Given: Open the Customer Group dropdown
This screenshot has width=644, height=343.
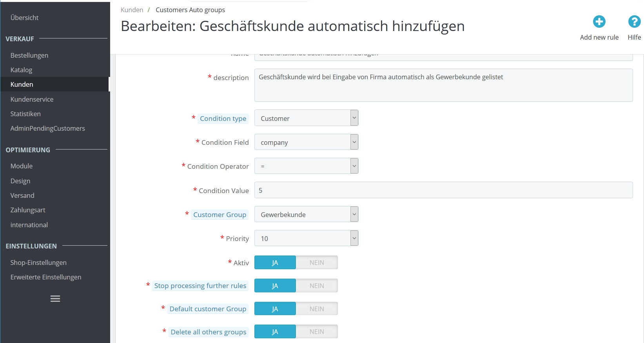Looking at the screenshot, I should (x=306, y=214).
